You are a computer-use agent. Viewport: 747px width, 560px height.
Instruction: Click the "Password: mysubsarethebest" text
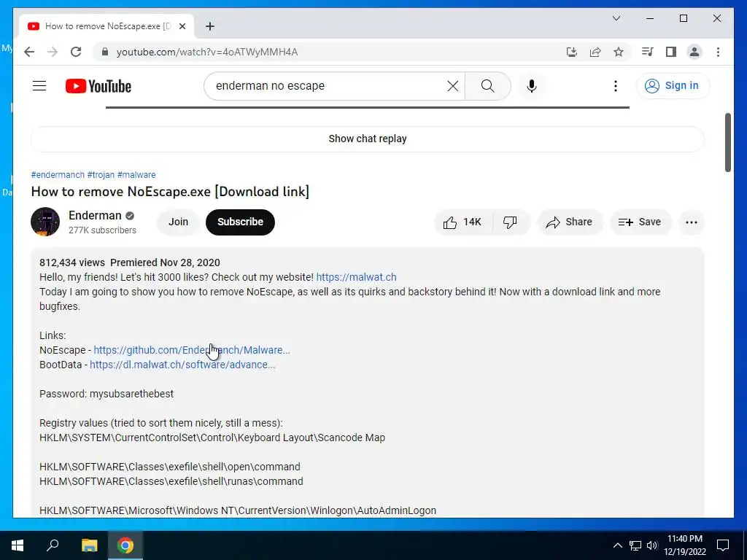(x=107, y=394)
